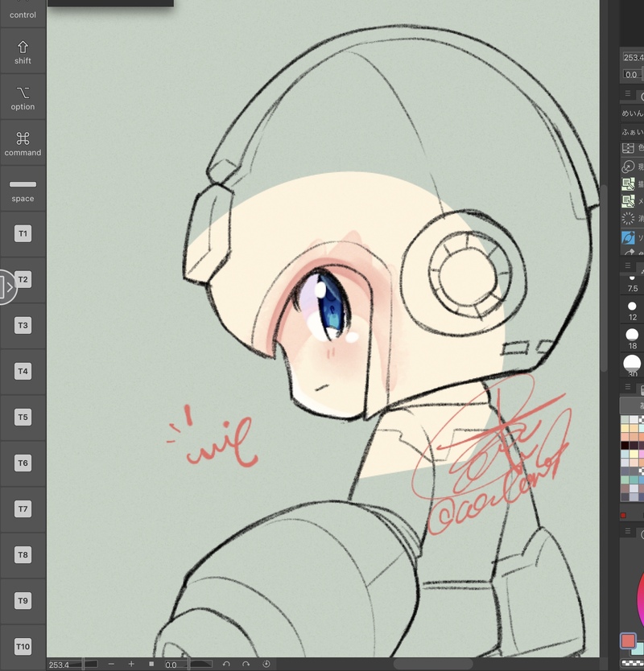Select the blue pen sub tool icon

tap(628, 237)
